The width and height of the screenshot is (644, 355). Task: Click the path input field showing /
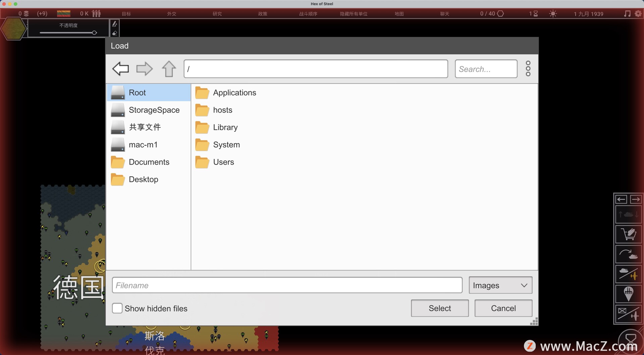316,69
